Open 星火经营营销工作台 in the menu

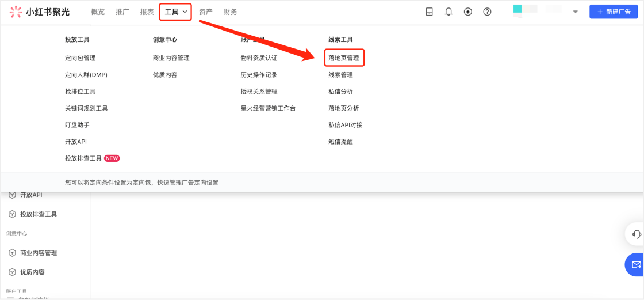pos(268,108)
